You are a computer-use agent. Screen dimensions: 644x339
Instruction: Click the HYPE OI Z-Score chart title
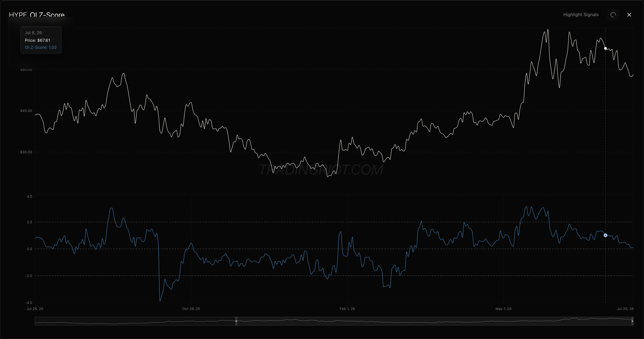click(x=37, y=15)
